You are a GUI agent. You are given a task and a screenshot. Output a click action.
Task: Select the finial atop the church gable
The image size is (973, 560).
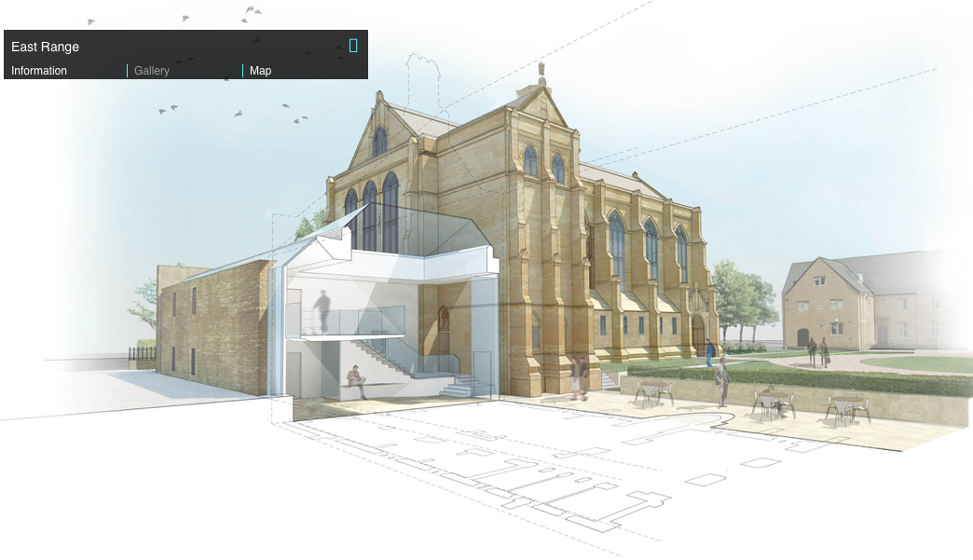click(x=541, y=73)
